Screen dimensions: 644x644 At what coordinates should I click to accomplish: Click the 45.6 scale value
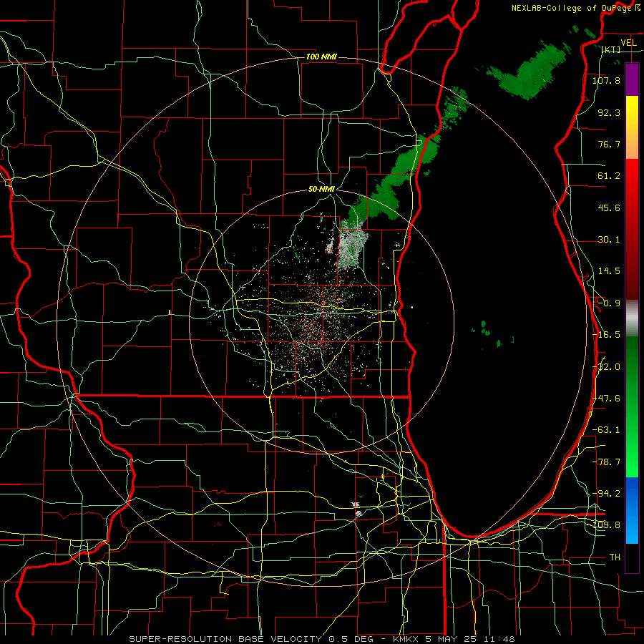(609, 208)
